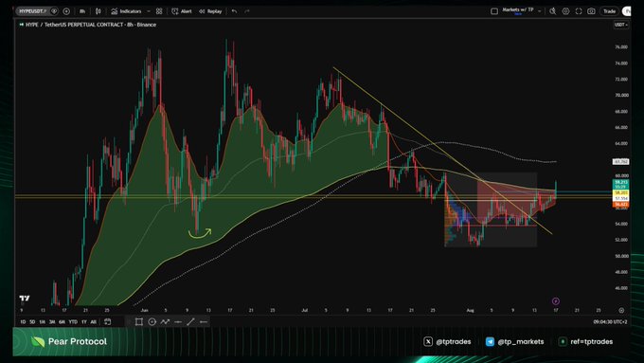Set date range to 1D

(x=23, y=322)
